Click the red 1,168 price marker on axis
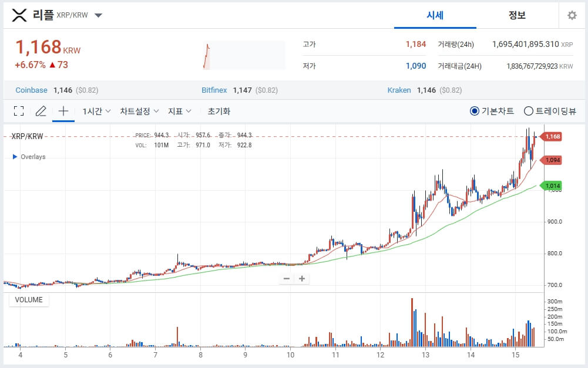The width and height of the screenshot is (588, 368). 553,136
